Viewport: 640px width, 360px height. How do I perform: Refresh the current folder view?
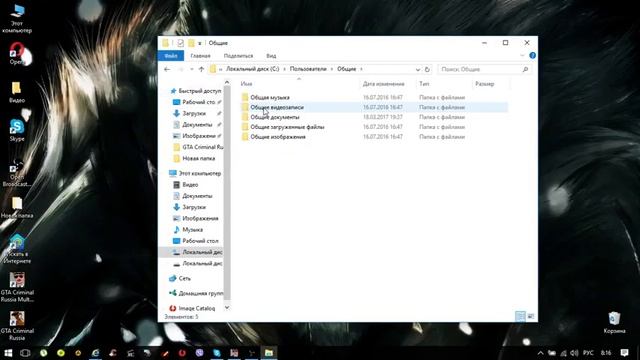(427, 69)
